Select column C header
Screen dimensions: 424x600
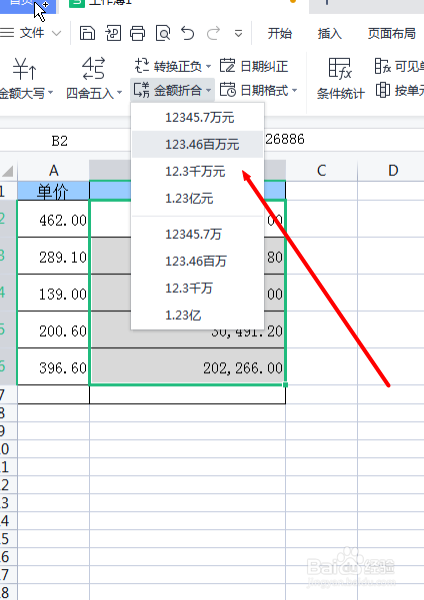point(321,170)
